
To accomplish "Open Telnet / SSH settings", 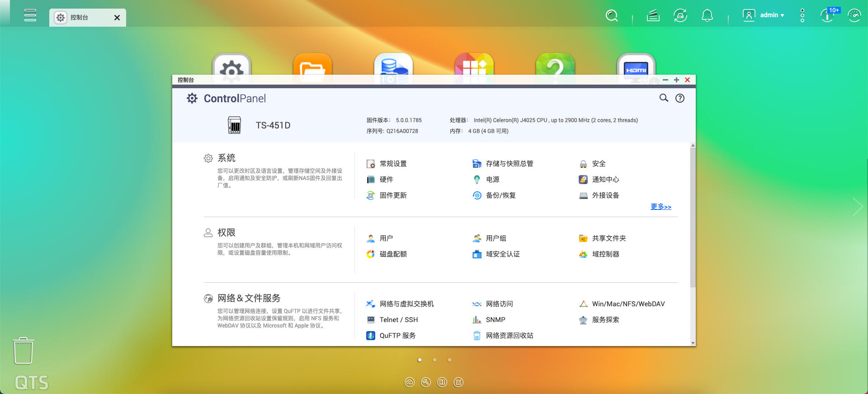I will pyautogui.click(x=392, y=320).
